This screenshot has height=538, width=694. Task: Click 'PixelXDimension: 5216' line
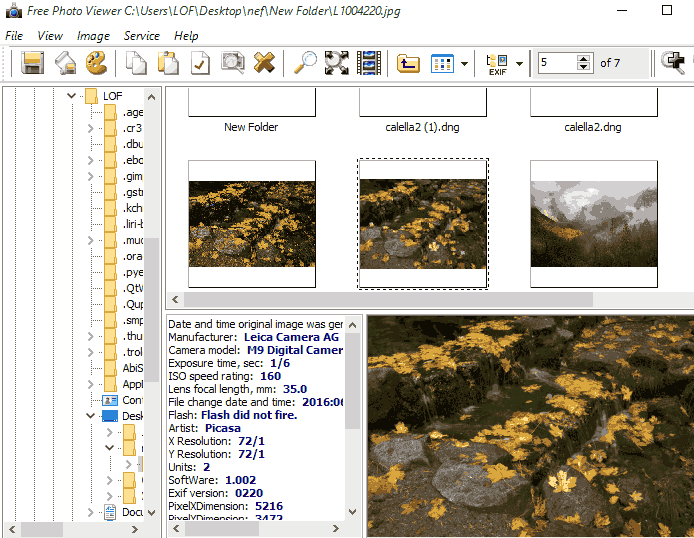(225, 506)
